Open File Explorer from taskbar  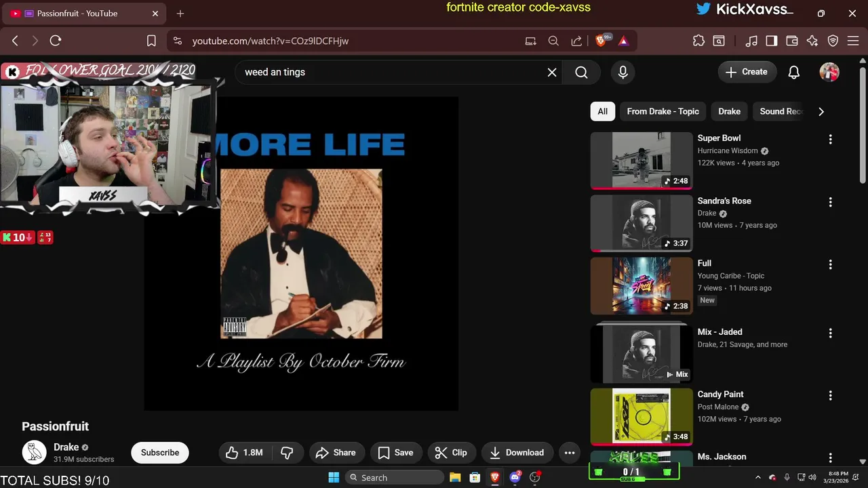pyautogui.click(x=455, y=477)
